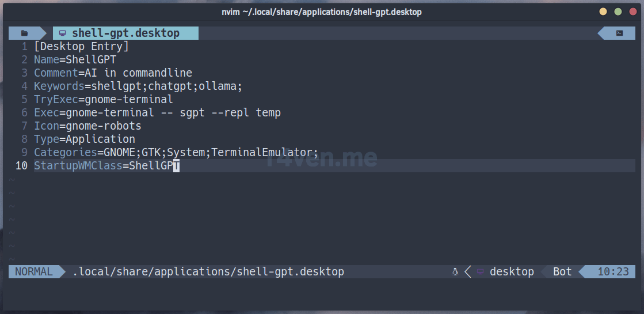644x314 pixels.
Task: Click the 'Comment' key on line 3
Action: click(x=56, y=73)
